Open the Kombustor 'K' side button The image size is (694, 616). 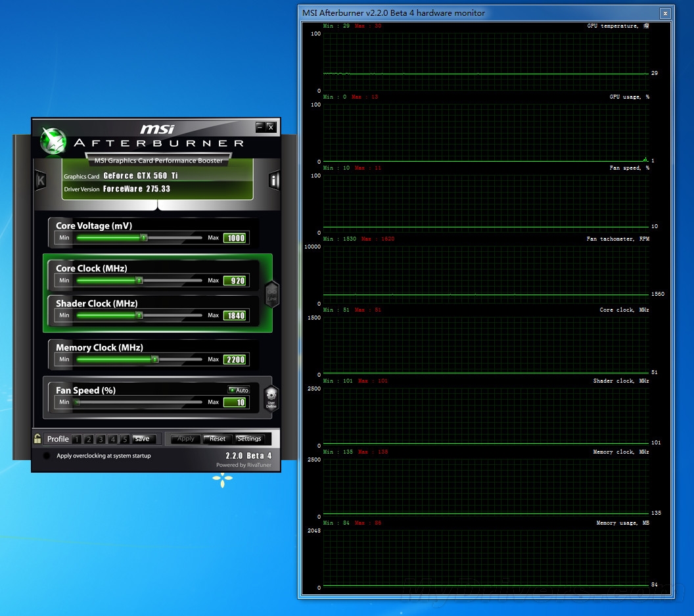pyautogui.click(x=40, y=180)
